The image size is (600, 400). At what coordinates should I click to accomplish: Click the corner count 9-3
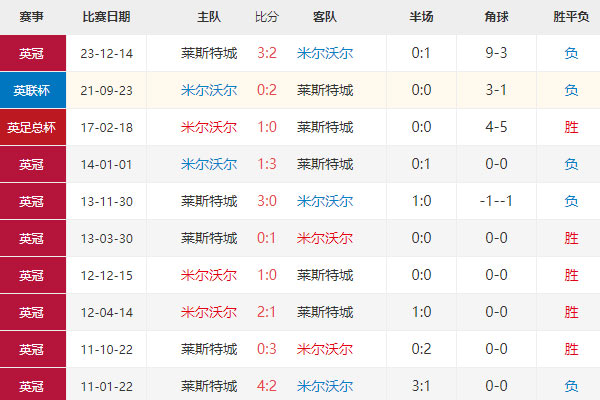(x=496, y=53)
